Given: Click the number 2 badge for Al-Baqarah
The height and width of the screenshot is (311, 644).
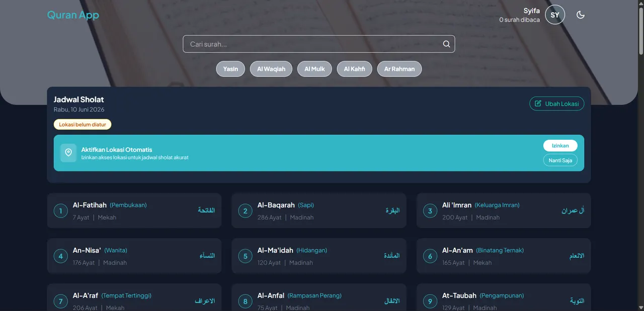Looking at the screenshot, I should tap(245, 211).
